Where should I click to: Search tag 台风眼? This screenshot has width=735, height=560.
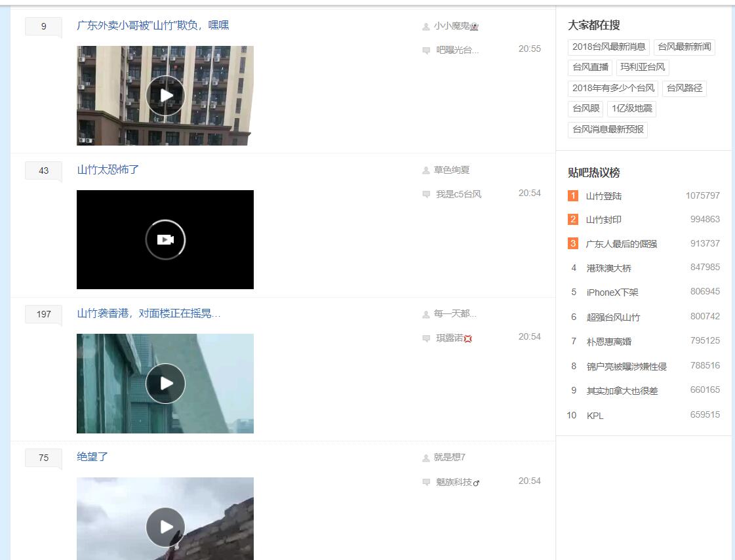pyautogui.click(x=586, y=109)
